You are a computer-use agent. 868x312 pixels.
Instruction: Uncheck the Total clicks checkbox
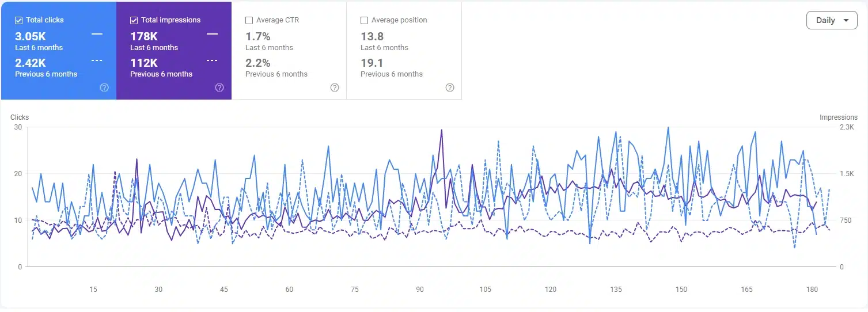19,20
